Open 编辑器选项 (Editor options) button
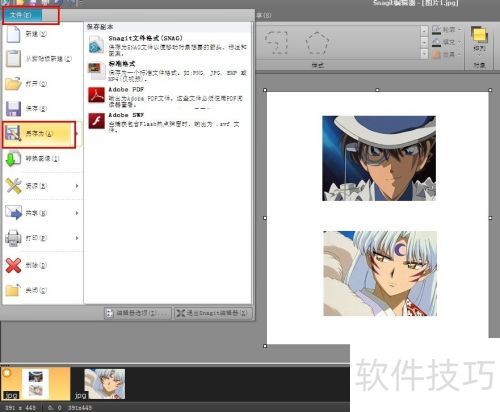This screenshot has height=412, width=500. tap(138, 313)
